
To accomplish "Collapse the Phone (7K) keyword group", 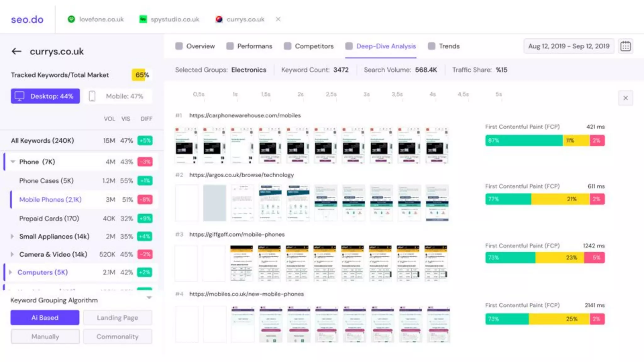I will click(x=13, y=162).
